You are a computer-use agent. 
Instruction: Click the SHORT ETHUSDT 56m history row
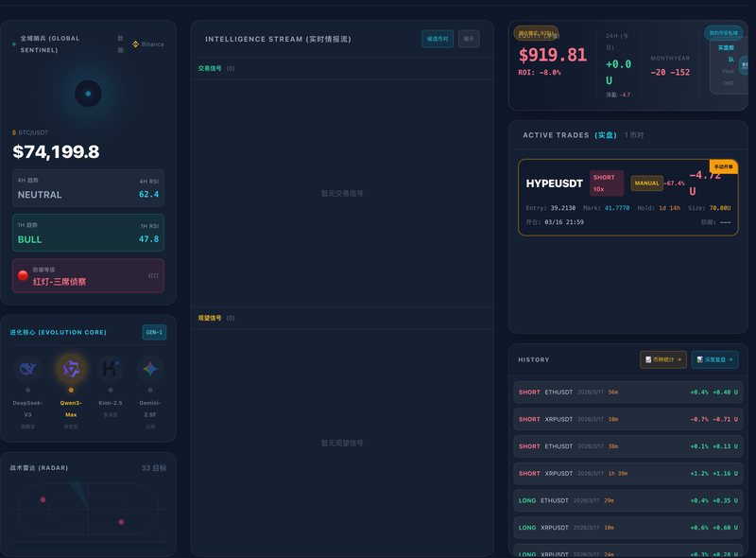[x=628, y=392]
